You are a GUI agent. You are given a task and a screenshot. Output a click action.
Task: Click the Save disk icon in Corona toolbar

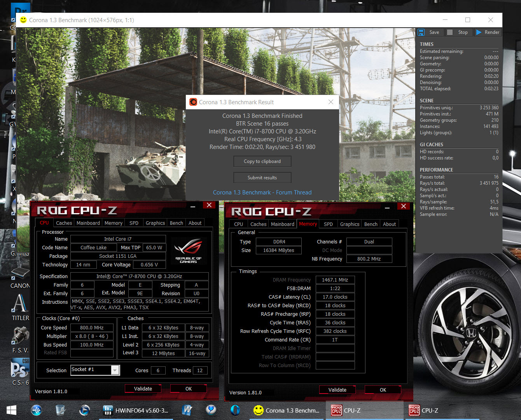(421, 32)
